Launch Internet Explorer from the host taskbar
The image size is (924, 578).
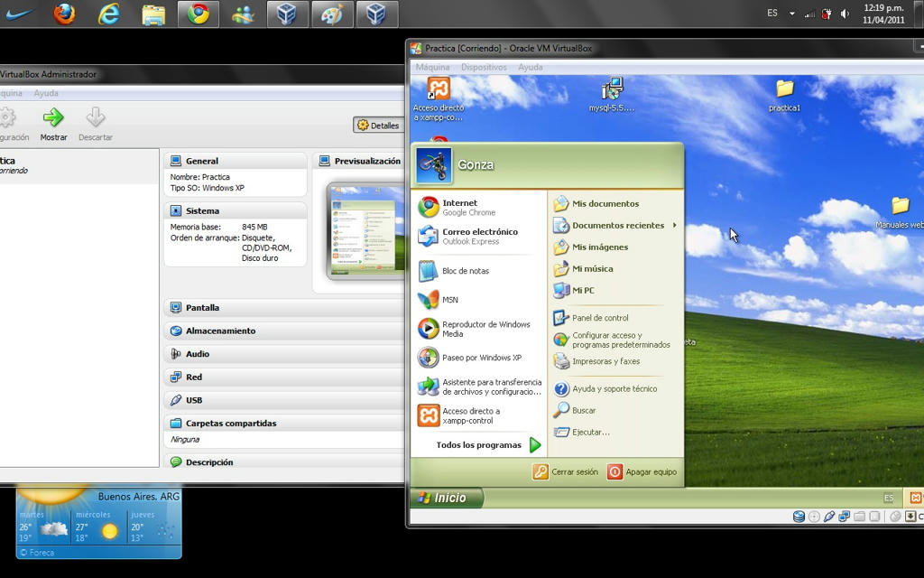[x=109, y=14]
